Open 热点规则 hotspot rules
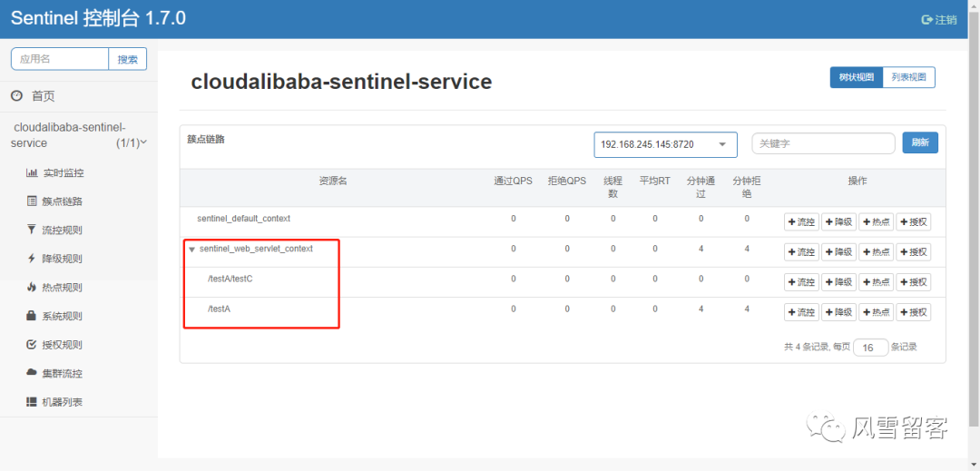Image resolution: width=980 pixels, height=471 pixels. (x=55, y=288)
